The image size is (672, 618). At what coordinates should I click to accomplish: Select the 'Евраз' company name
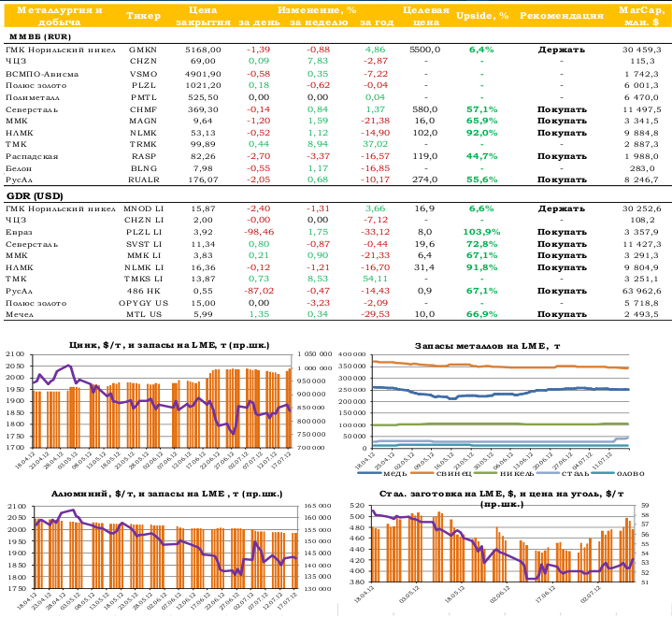tap(19, 232)
